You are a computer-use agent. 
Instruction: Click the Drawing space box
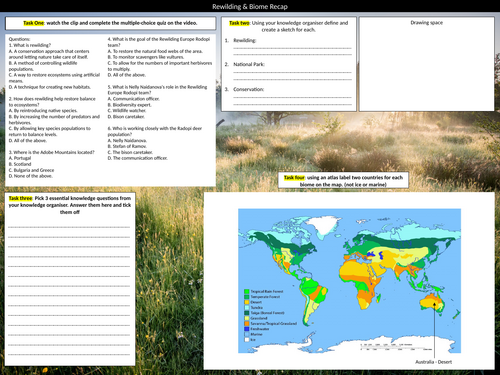[x=426, y=64]
